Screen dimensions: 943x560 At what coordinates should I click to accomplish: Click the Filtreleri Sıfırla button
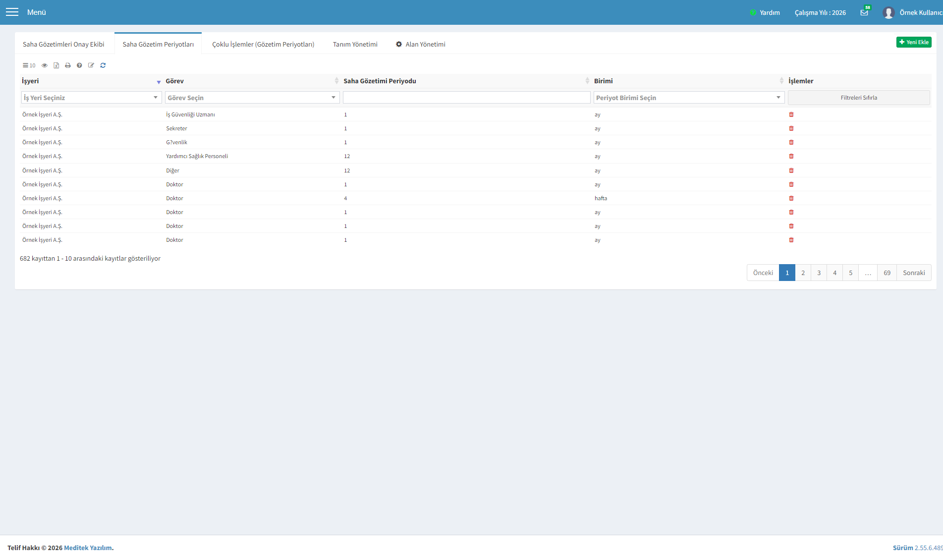[x=859, y=98]
